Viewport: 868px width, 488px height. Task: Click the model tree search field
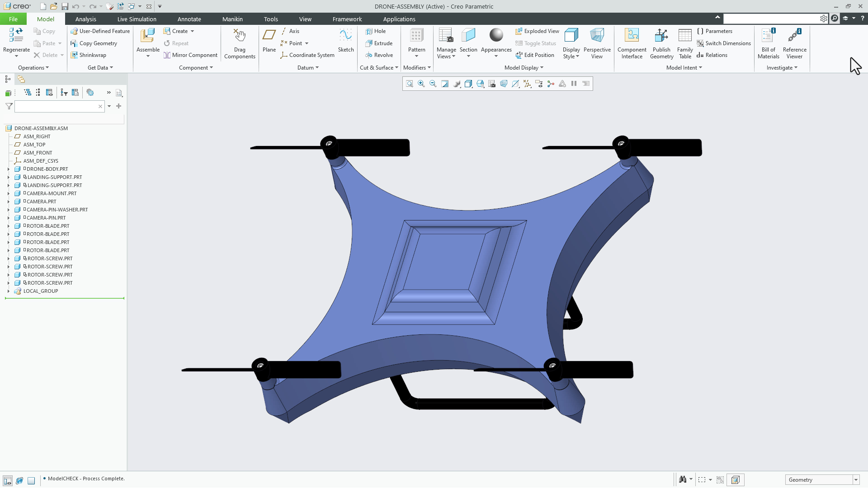click(56, 106)
